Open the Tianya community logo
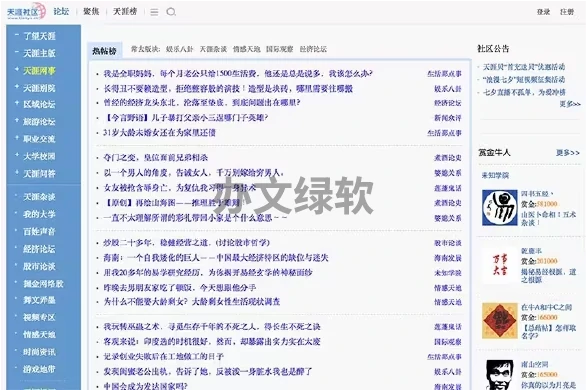The height and width of the screenshot is (390, 586). point(26,12)
